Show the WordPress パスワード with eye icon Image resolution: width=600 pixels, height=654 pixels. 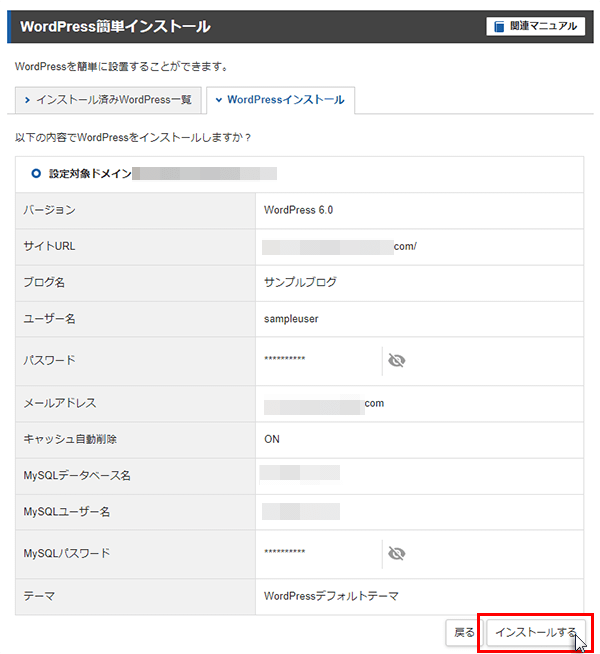(396, 360)
